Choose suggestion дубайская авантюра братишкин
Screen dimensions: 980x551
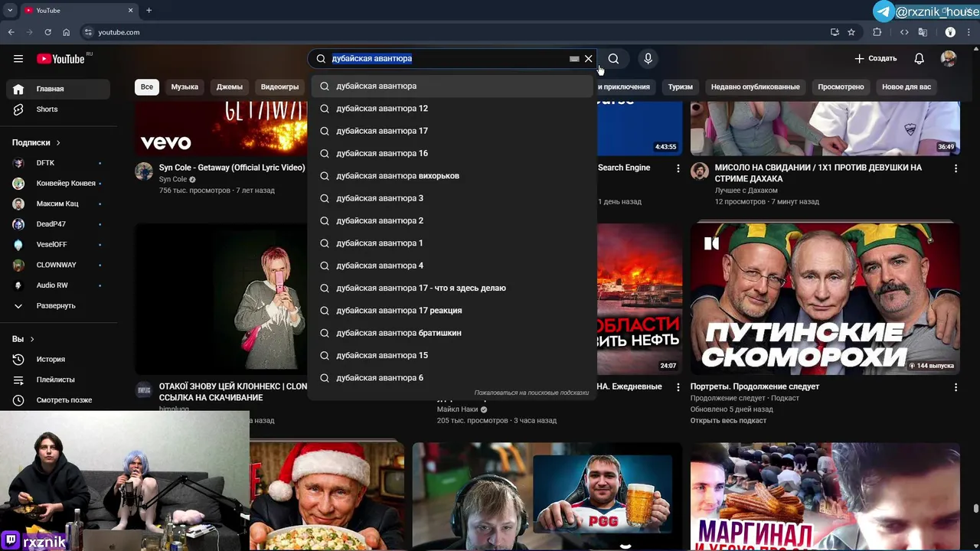click(x=452, y=333)
